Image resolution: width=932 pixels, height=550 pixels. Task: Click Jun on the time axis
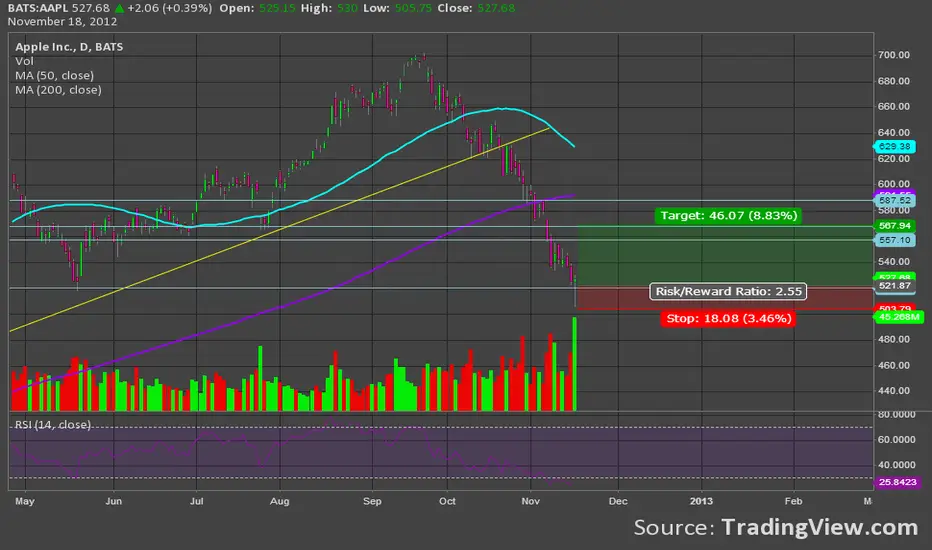pos(113,501)
